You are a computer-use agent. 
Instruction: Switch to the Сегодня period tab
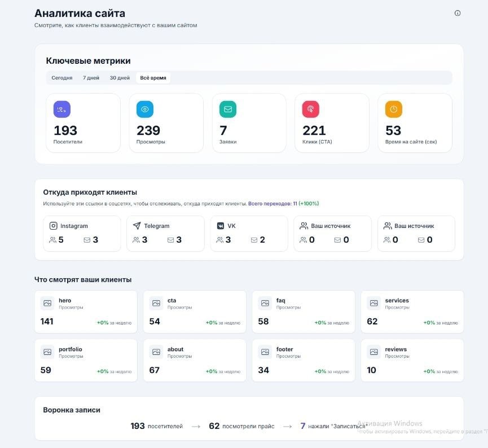62,78
